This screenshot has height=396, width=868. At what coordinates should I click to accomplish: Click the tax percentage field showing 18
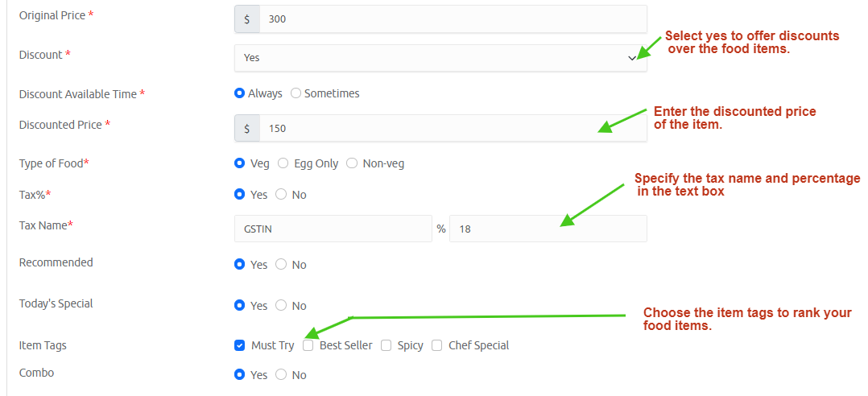point(548,229)
